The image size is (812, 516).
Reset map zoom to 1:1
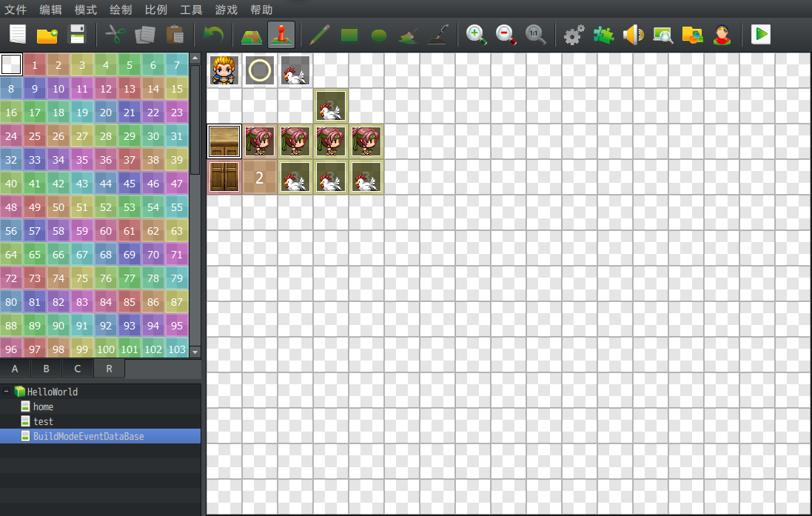coord(535,35)
